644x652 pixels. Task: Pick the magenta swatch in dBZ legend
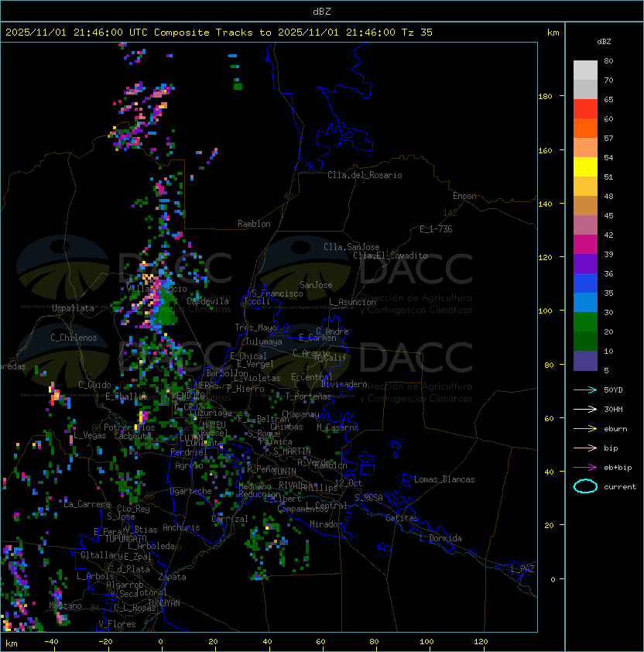585,245
